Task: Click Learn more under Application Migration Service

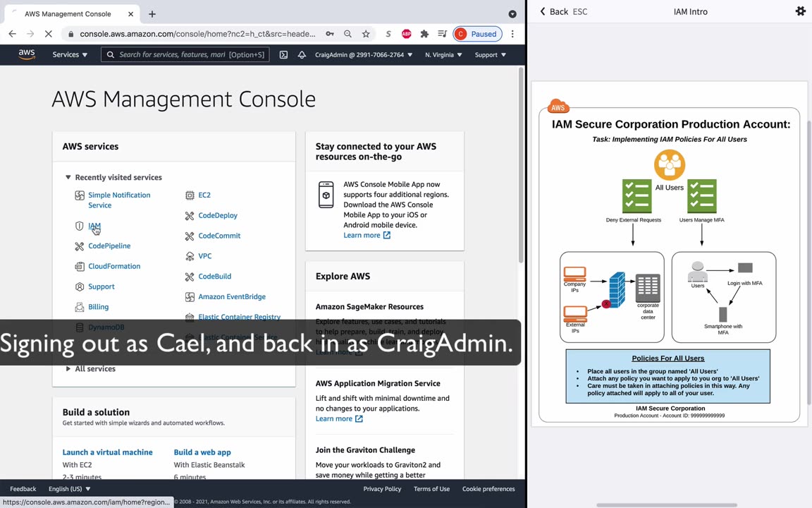Action: (339, 418)
